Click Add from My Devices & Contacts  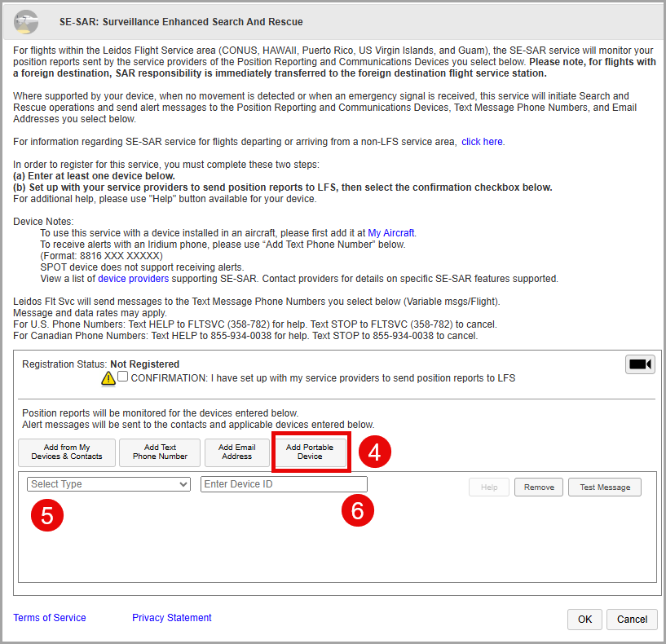[67, 452]
